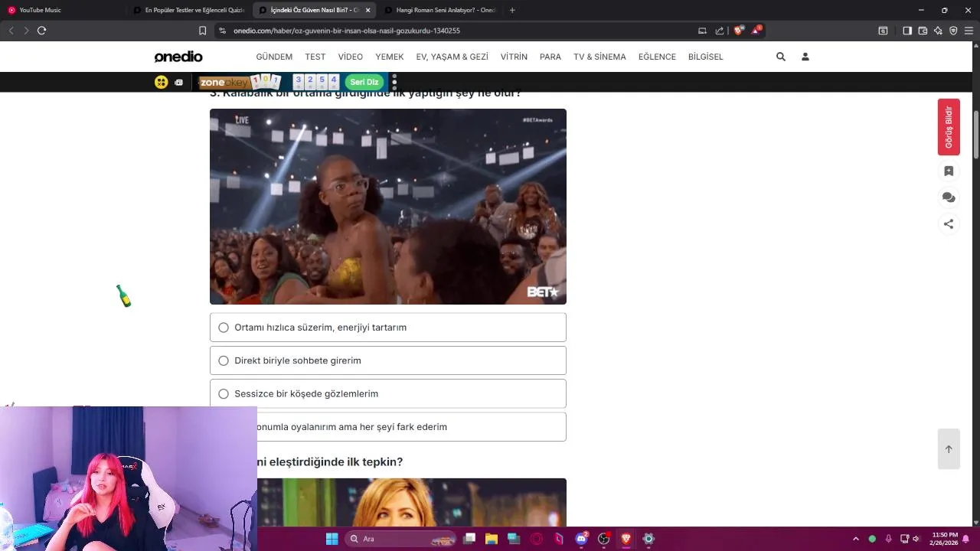Image resolution: width=980 pixels, height=551 pixels.
Task: Open Windows Start menu
Action: pos(332,539)
